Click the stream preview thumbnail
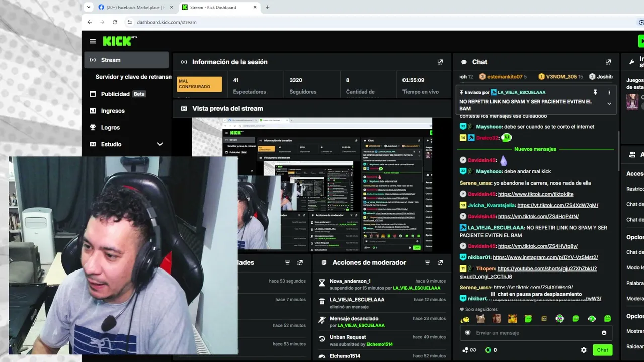 coord(312,185)
